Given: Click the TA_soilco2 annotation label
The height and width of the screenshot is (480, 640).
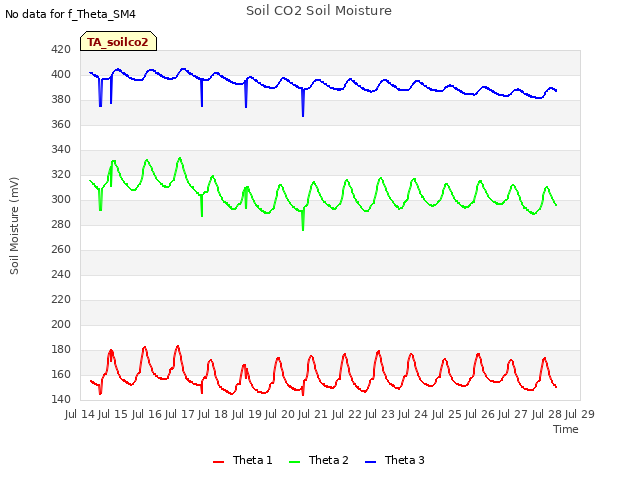Looking at the screenshot, I should (x=118, y=42).
